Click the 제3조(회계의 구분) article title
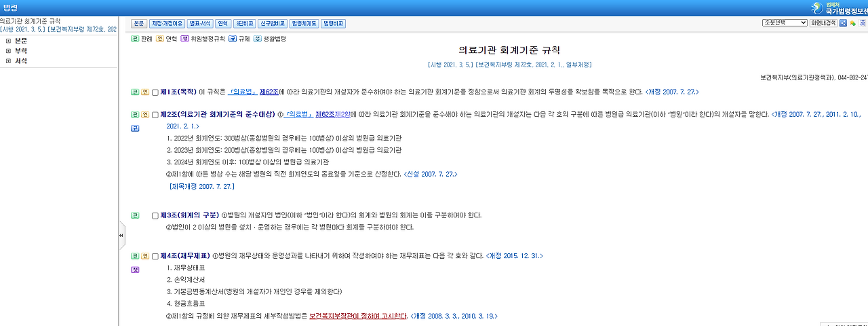The width and height of the screenshot is (868, 326). [190, 215]
